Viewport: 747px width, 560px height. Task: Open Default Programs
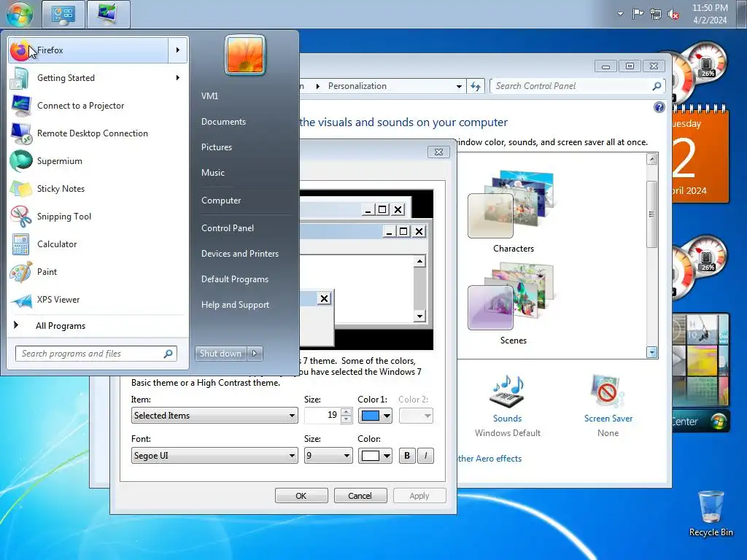click(234, 279)
